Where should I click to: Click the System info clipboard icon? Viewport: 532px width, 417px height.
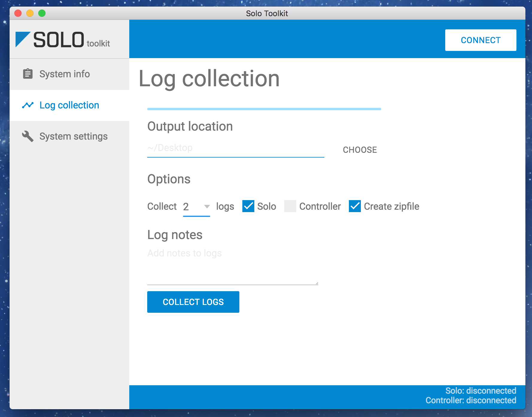[x=28, y=74]
